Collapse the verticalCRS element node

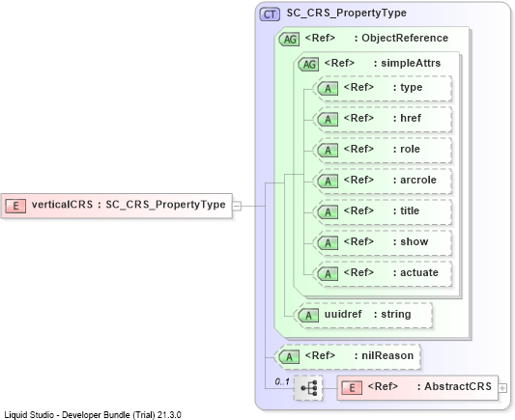point(237,206)
